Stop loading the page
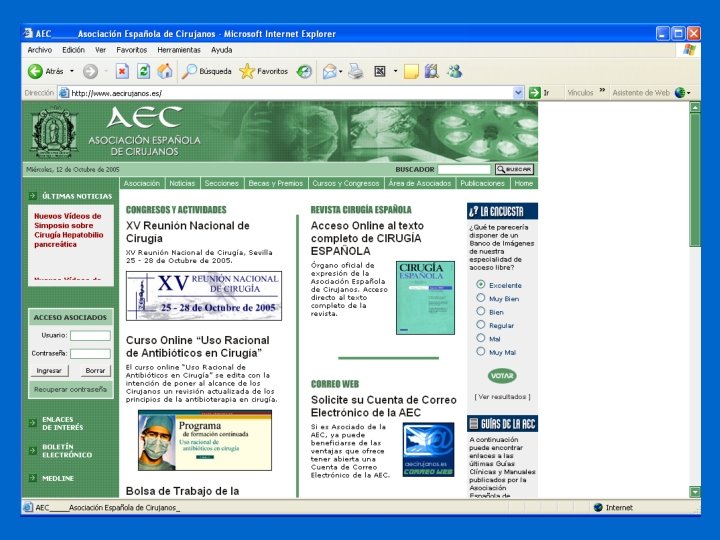 tap(122, 71)
